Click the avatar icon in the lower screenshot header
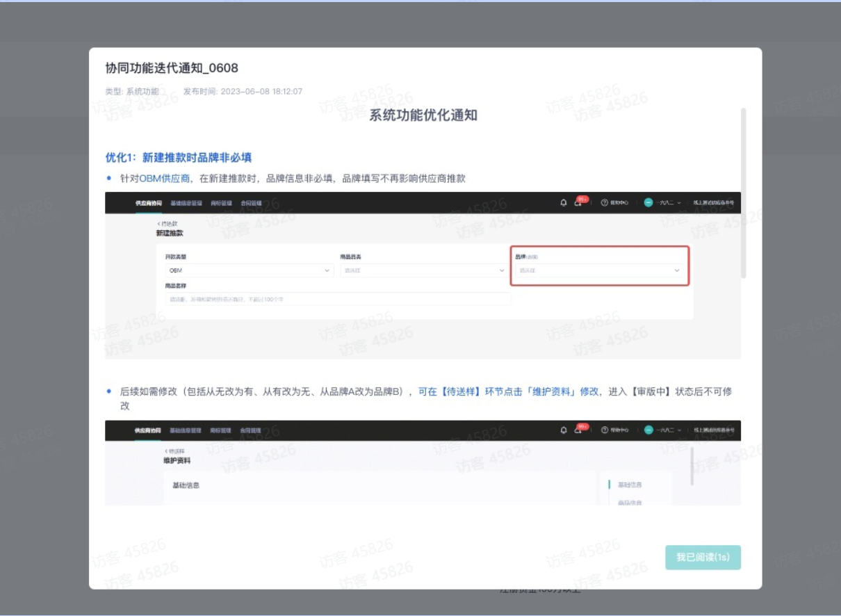Screen dimensions: 841x616 click(x=649, y=430)
